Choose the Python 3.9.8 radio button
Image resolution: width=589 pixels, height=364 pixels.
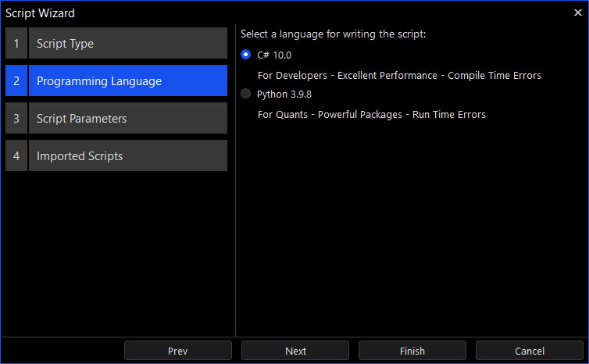coord(247,94)
